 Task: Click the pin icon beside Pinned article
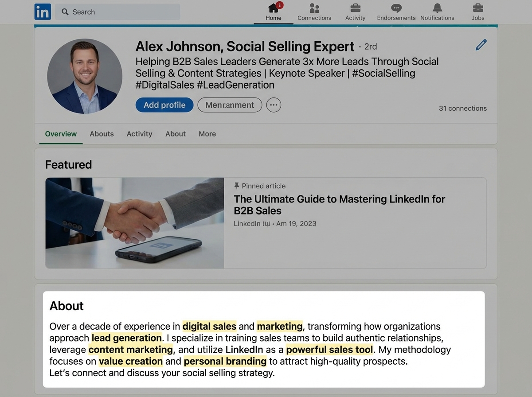[237, 186]
